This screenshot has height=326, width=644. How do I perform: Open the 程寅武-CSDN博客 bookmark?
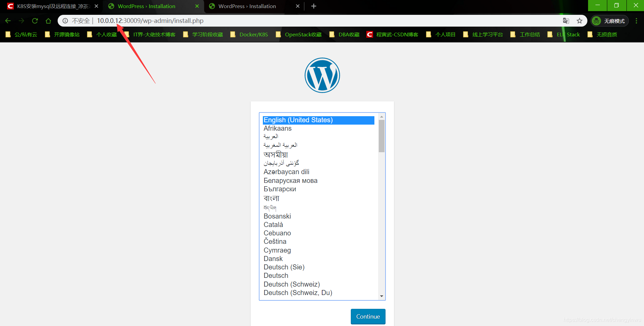(x=393, y=34)
